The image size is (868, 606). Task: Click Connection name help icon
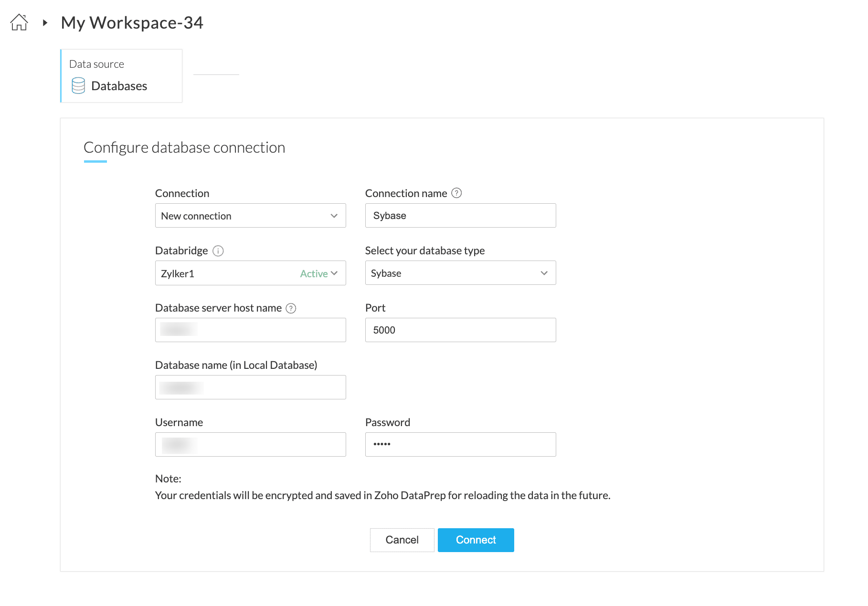click(456, 193)
